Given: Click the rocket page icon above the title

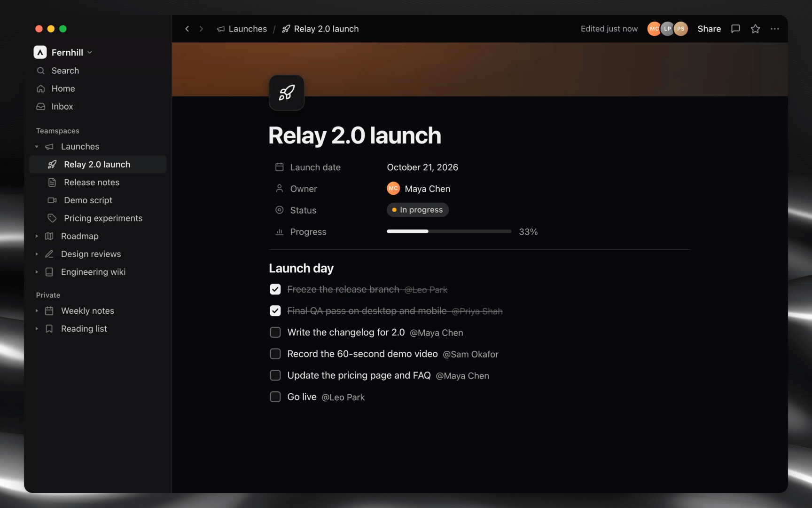Looking at the screenshot, I should click(287, 93).
